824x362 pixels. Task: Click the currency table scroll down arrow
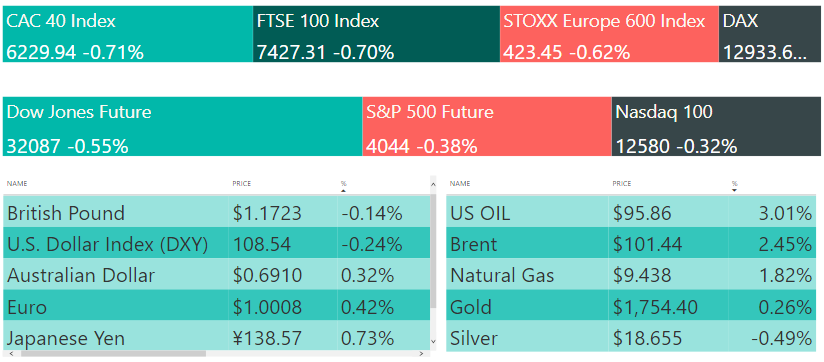433,342
